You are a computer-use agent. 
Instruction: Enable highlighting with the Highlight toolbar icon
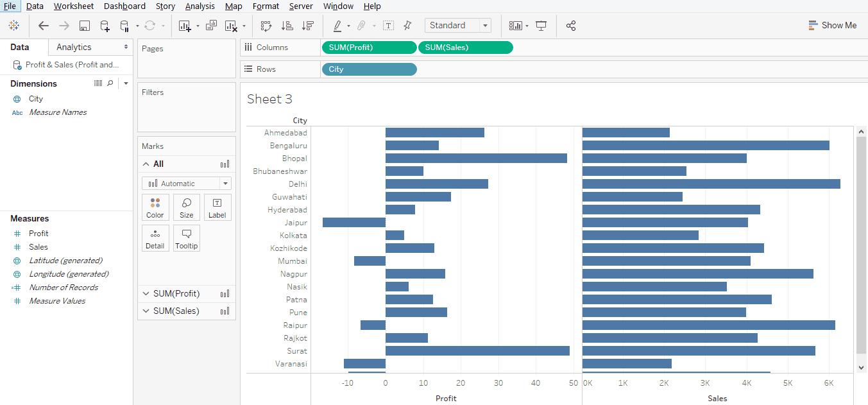(338, 26)
